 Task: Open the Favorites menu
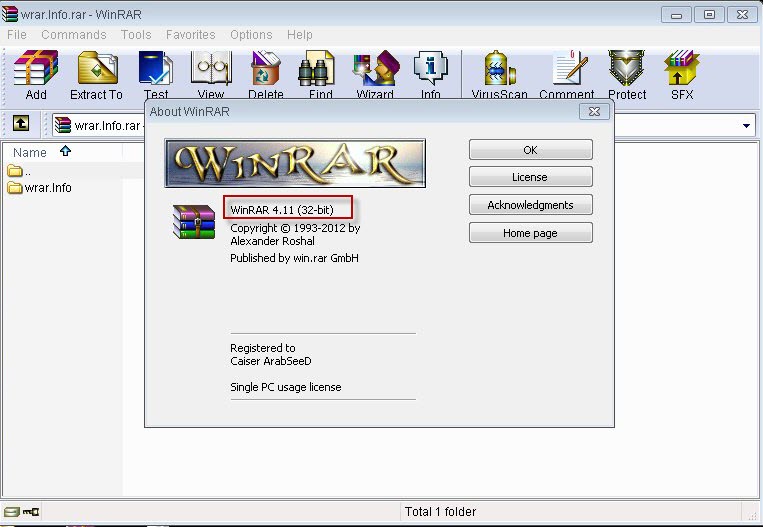pyautogui.click(x=190, y=35)
